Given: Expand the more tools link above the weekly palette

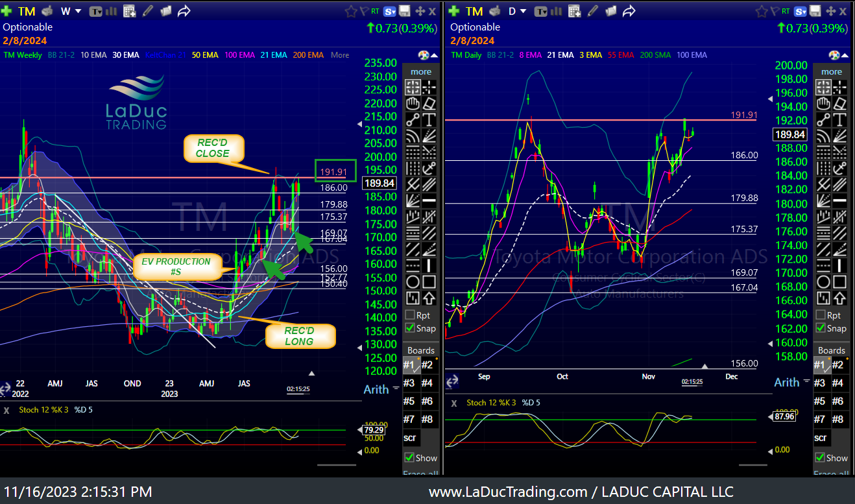Looking at the screenshot, I should 421,71.
